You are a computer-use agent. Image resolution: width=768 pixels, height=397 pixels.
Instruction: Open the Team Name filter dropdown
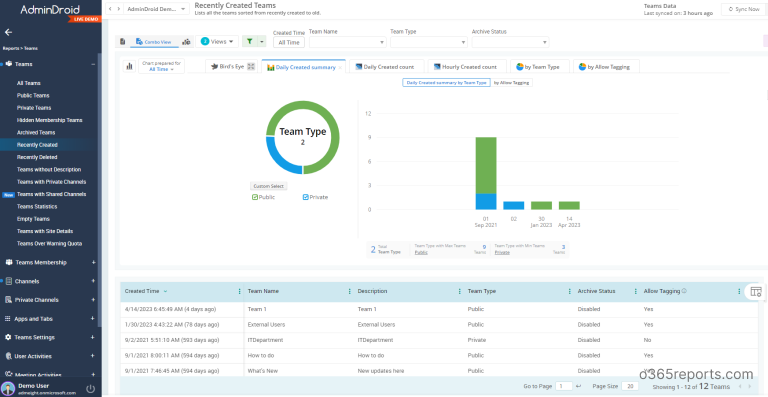tap(348, 42)
